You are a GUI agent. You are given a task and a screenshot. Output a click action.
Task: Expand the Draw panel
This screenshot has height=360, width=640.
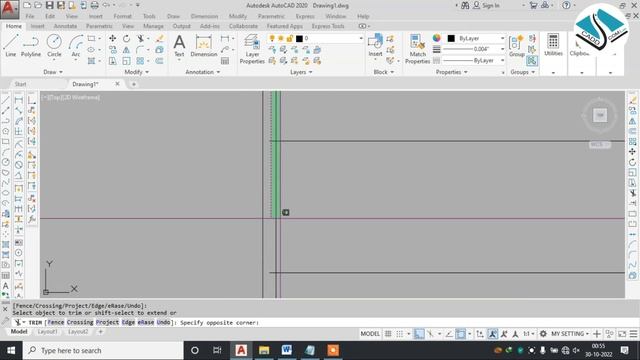click(53, 72)
